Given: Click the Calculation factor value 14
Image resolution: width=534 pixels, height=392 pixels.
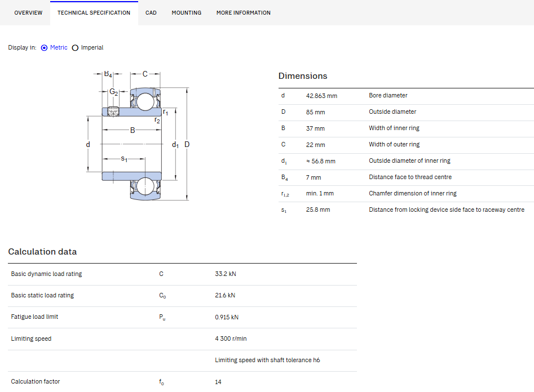Looking at the screenshot, I should click(218, 382).
